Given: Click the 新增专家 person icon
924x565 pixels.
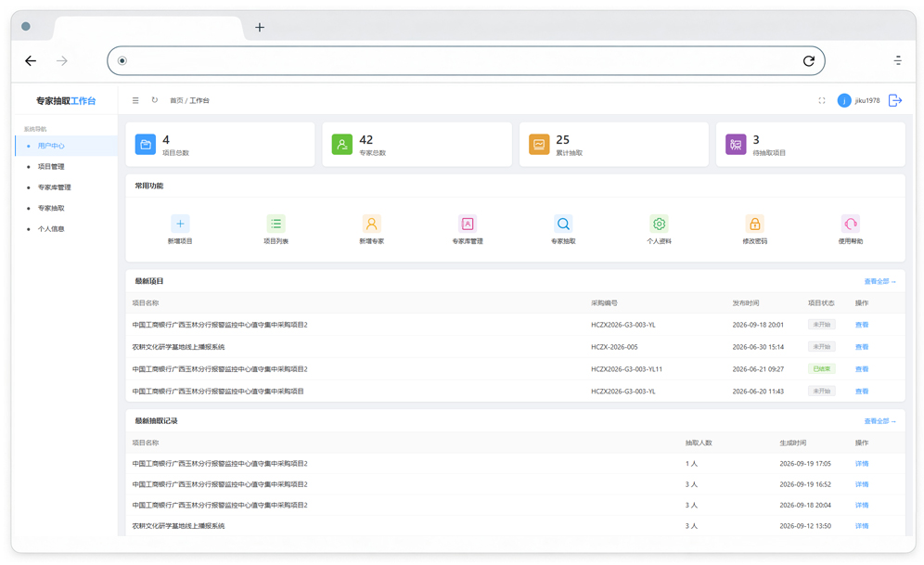Looking at the screenshot, I should tap(372, 224).
